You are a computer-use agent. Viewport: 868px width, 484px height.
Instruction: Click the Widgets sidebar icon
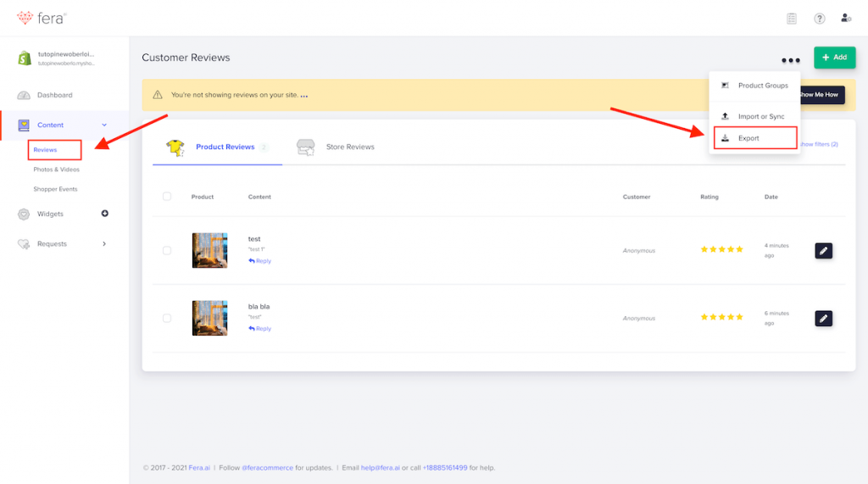point(24,214)
